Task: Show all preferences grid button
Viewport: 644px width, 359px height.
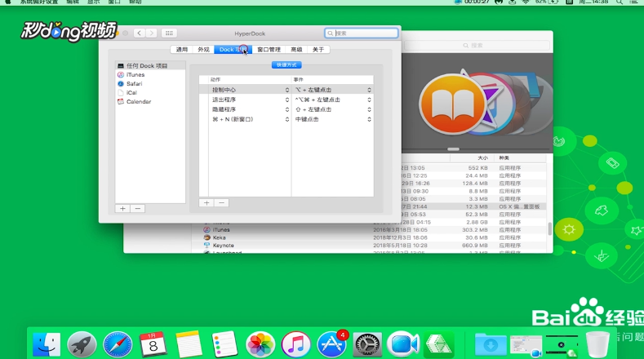Action: pos(169,33)
